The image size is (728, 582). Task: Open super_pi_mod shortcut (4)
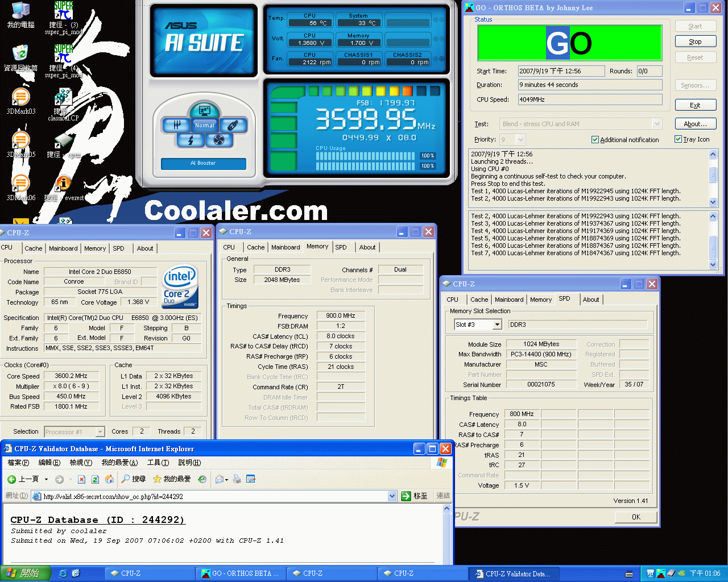[64, 60]
